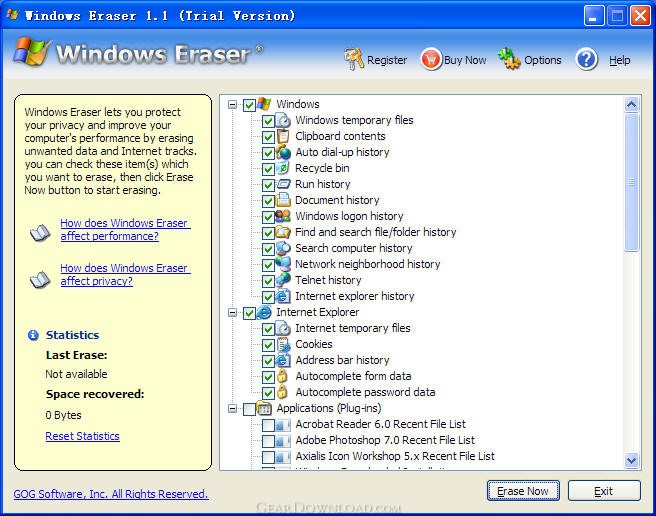Click the Options gears icon
The height and width of the screenshot is (516, 656).
509,59
